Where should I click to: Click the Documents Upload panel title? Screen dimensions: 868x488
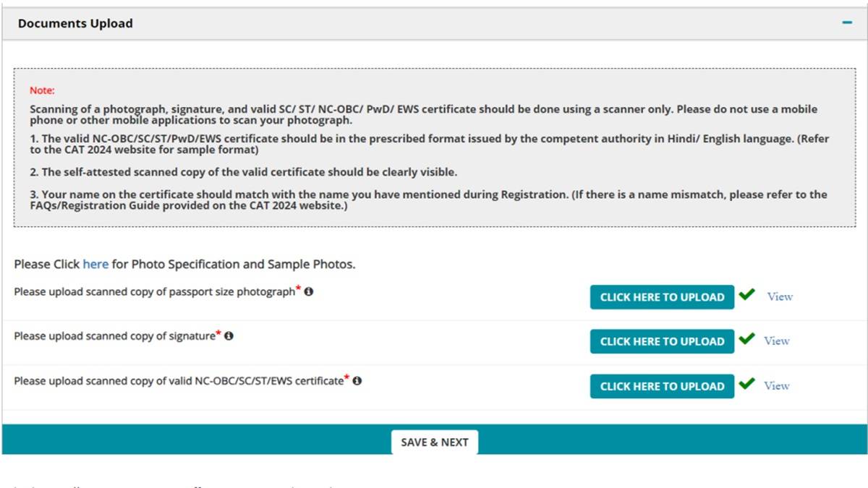click(75, 24)
